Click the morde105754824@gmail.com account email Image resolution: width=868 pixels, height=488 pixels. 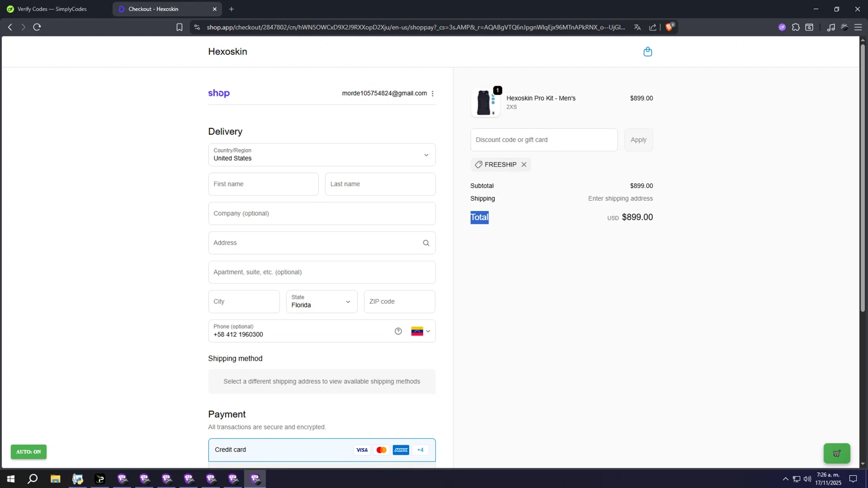point(384,93)
